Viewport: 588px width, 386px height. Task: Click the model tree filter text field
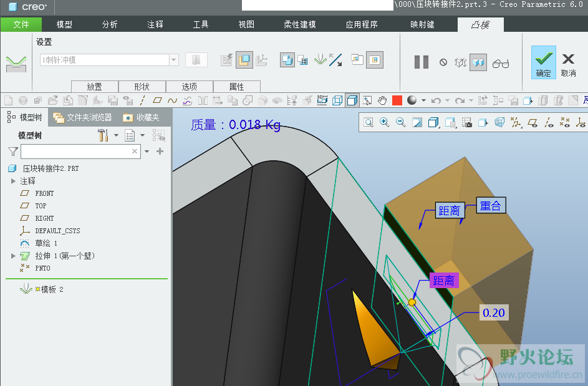[x=80, y=151]
